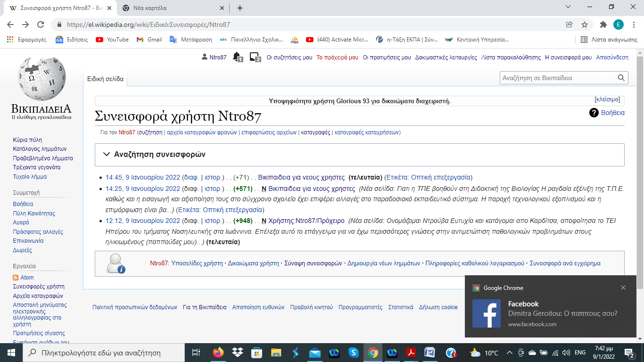The image size is (644, 362).
Task: Expand the Αναζήτηση συνεισφορών section
Action: (x=105, y=155)
